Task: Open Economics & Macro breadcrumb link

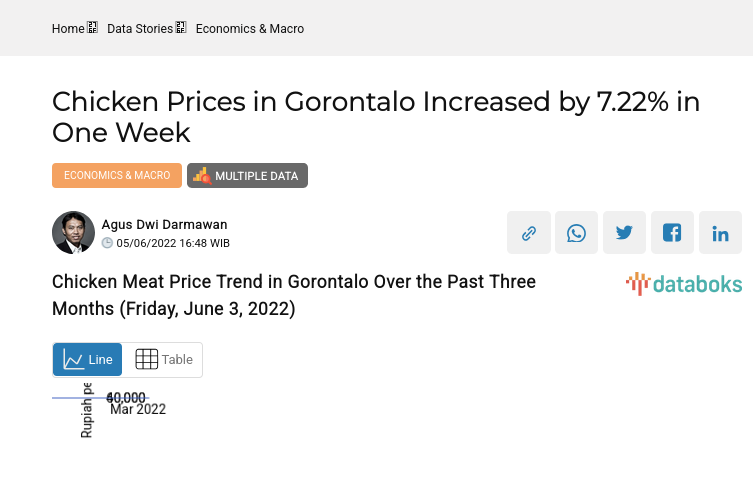Action: (x=250, y=29)
